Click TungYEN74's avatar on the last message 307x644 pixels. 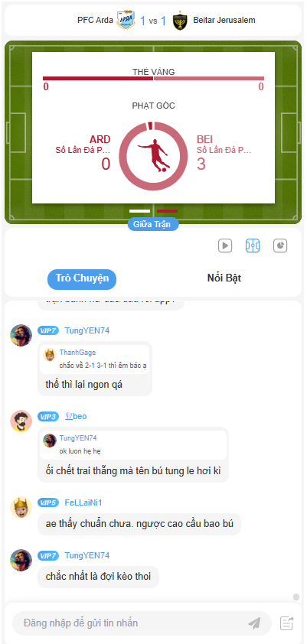[x=21, y=560]
